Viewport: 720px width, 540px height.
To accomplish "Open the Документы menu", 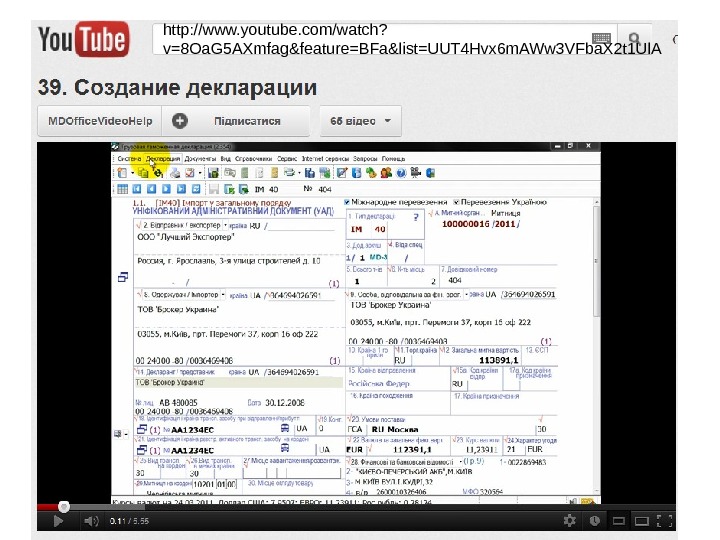I will click(x=200, y=158).
